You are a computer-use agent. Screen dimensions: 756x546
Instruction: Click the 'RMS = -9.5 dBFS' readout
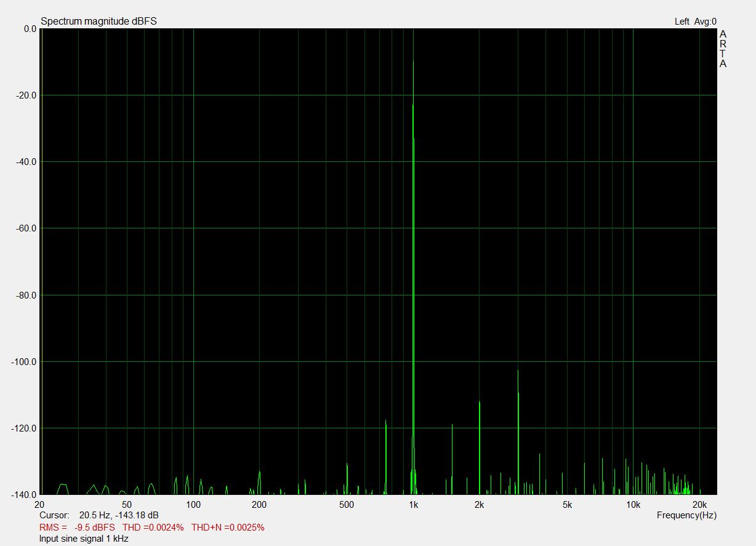click(x=77, y=528)
